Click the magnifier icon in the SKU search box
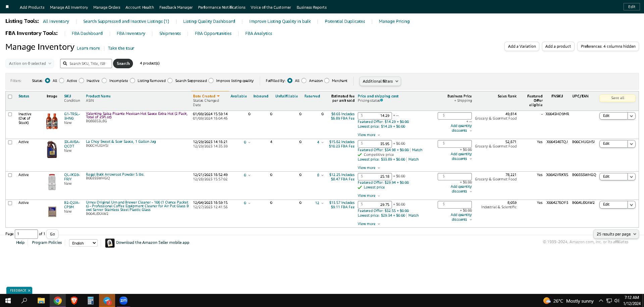 65,63
